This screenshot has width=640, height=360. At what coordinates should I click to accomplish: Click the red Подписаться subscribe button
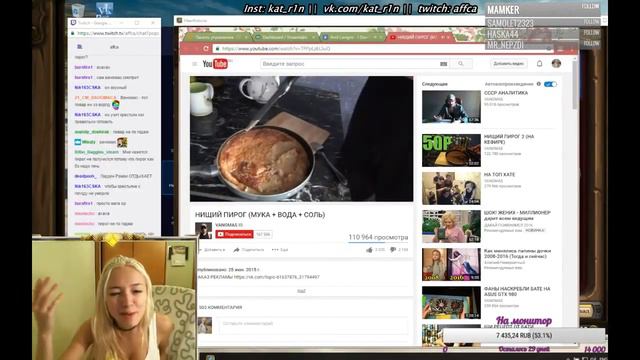pos(234,234)
